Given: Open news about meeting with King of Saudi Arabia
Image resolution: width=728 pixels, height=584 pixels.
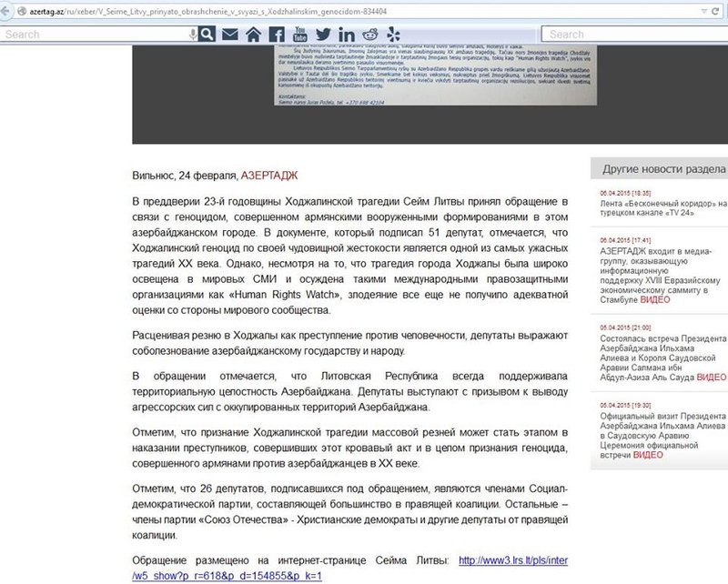Looking at the screenshot, I should [x=660, y=356].
